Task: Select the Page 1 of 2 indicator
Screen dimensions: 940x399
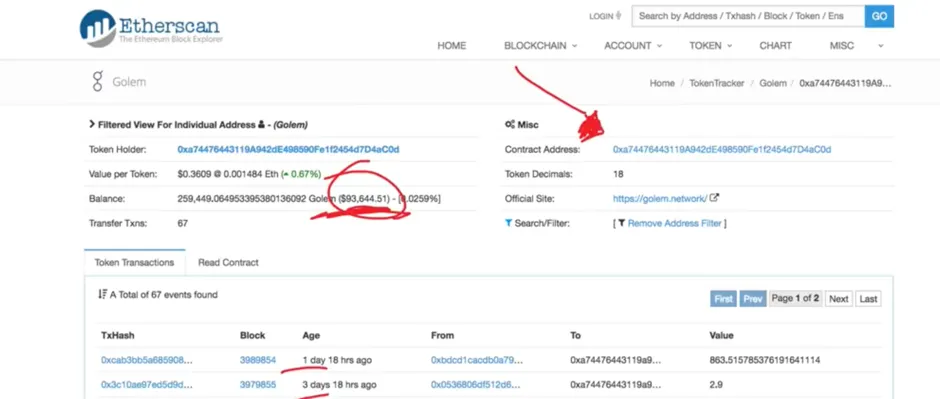Action: (796, 298)
